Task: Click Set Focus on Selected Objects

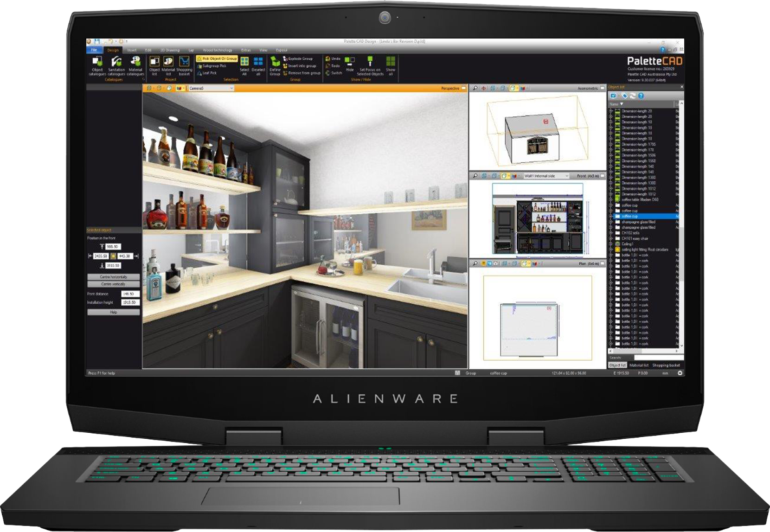Action: tap(370, 66)
